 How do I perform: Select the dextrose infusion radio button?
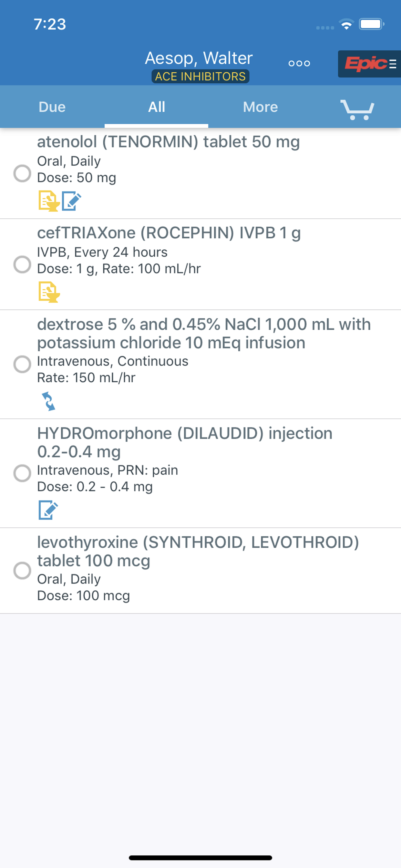click(22, 364)
